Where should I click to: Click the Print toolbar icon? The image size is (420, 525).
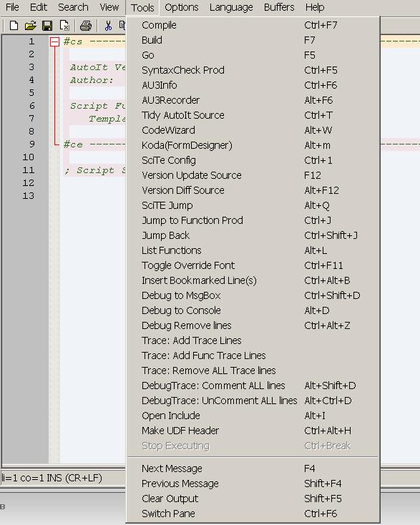click(86, 26)
